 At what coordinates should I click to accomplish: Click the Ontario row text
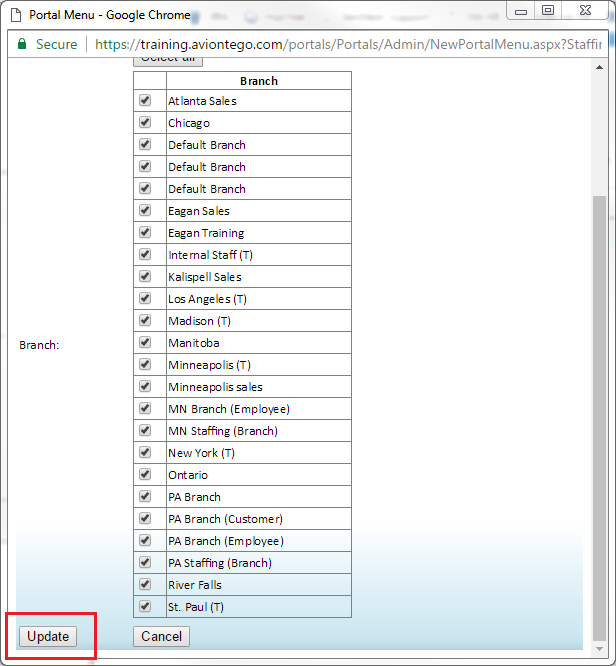coord(188,475)
